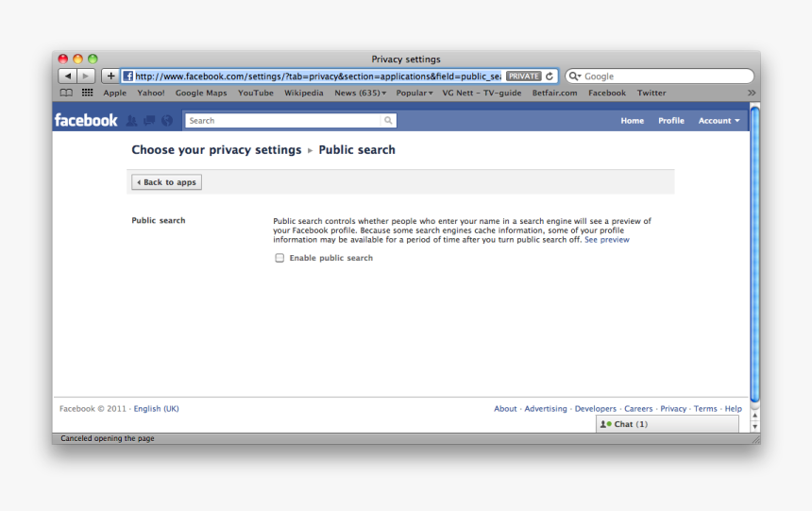
Task: Open the Apple bookmark
Action: click(x=114, y=93)
